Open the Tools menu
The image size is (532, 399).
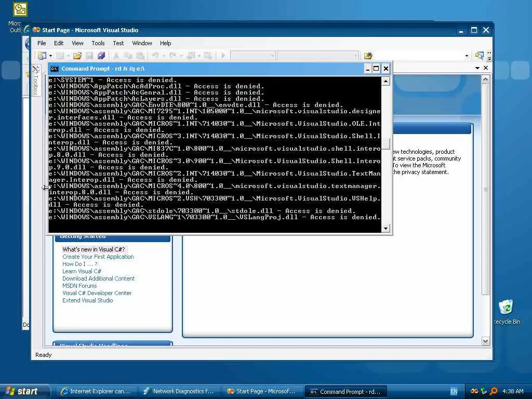(98, 43)
